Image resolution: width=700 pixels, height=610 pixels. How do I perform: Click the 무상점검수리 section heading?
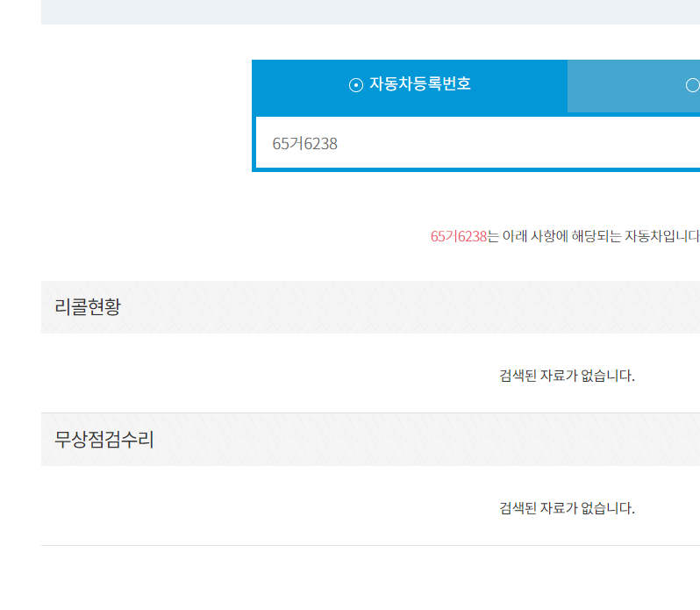point(104,440)
